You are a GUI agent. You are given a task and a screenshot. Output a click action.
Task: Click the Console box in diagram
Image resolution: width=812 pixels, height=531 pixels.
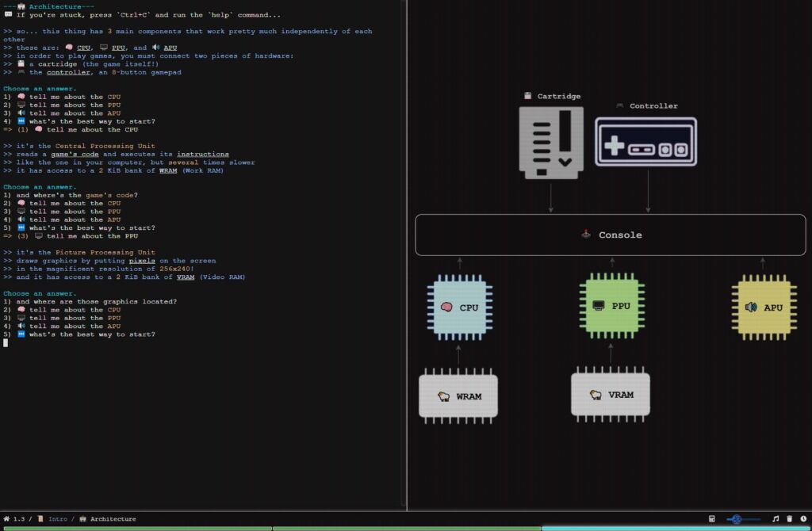pos(610,235)
